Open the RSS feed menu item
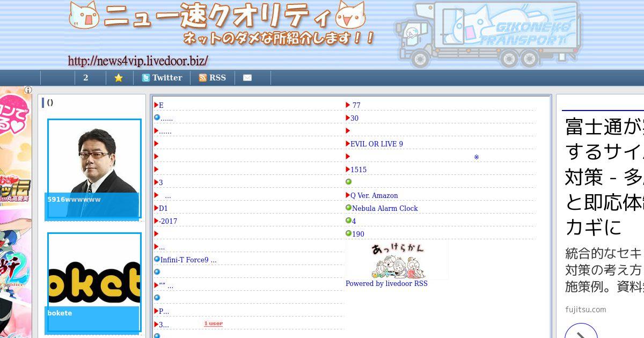This screenshot has height=338, width=644. 213,78
